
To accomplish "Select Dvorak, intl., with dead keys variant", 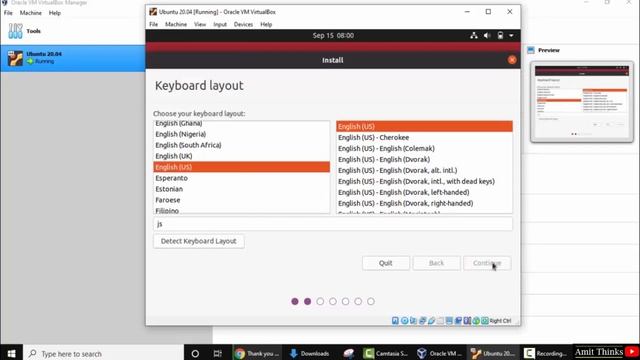I will (x=424, y=182).
